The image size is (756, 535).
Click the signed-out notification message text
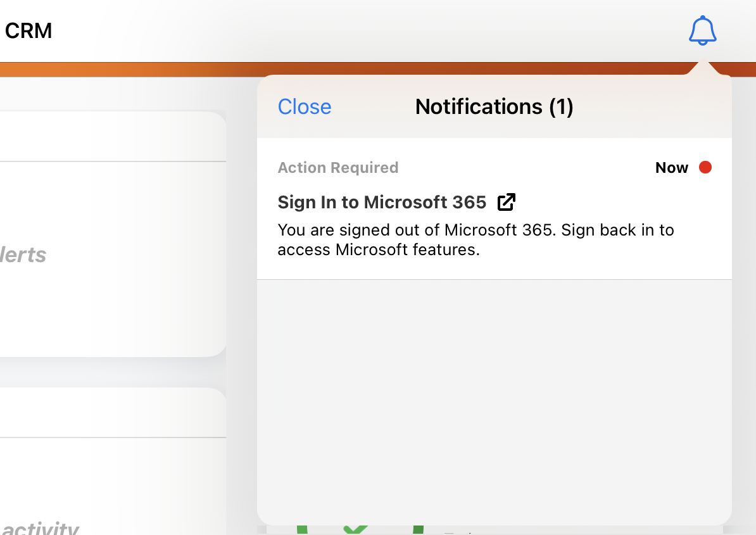click(476, 239)
